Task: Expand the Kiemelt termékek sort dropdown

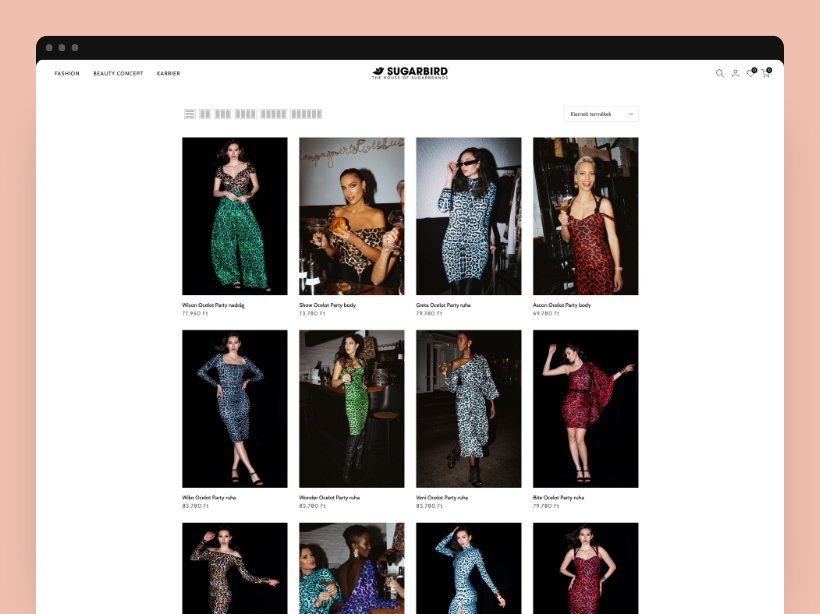Action: pyautogui.click(x=601, y=114)
